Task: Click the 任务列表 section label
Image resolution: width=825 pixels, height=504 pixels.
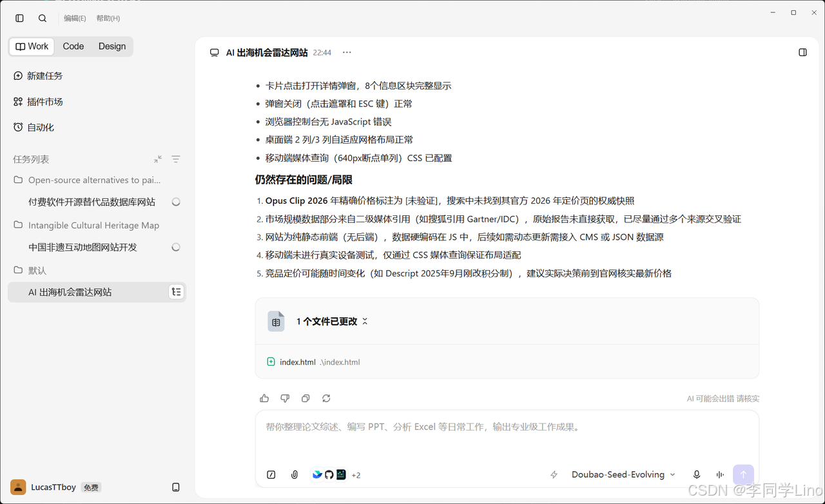Action: pyautogui.click(x=31, y=159)
